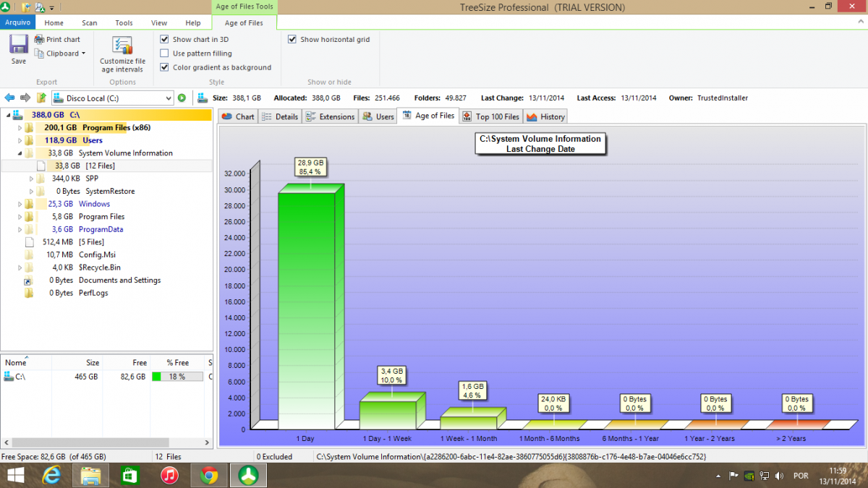
Task: Open Google Chrome from taskbar
Action: [x=209, y=475]
